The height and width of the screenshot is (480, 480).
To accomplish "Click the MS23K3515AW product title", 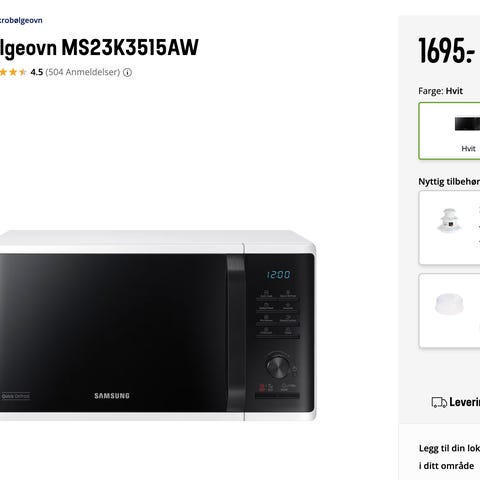I will click(99, 48).
